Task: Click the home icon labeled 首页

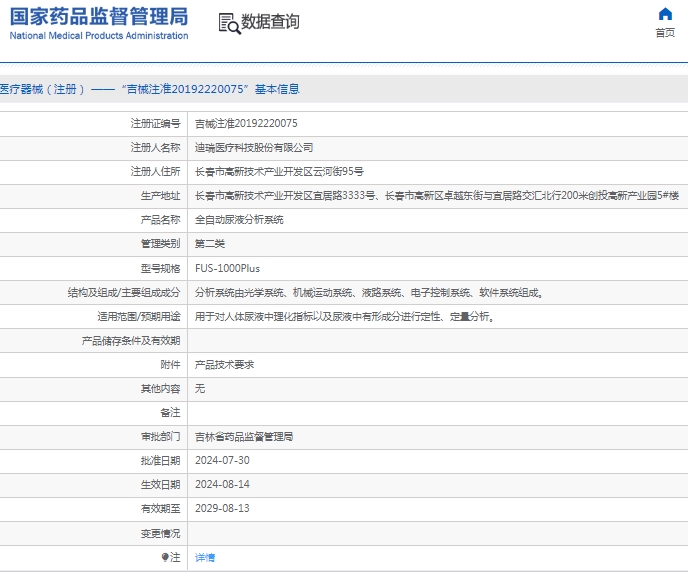Action: point(665,14)
